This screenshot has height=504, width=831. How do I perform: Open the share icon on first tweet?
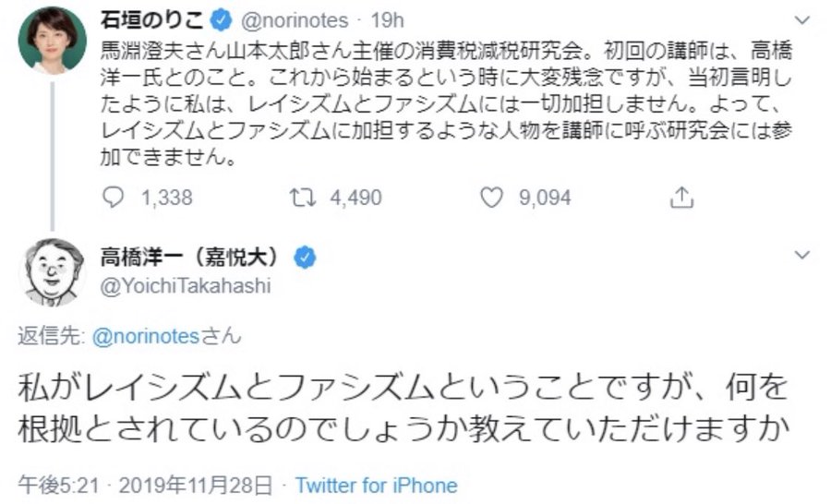click(681, 198)
